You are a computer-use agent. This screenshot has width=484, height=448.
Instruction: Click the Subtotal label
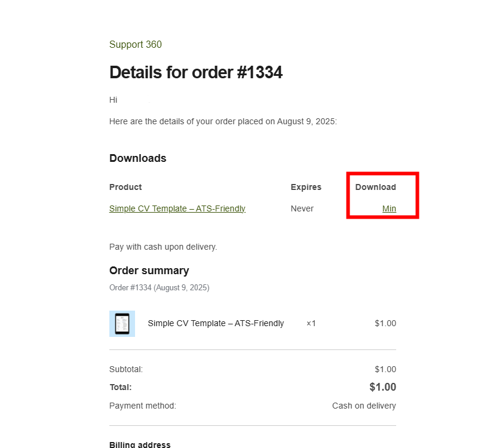(126, 369)
